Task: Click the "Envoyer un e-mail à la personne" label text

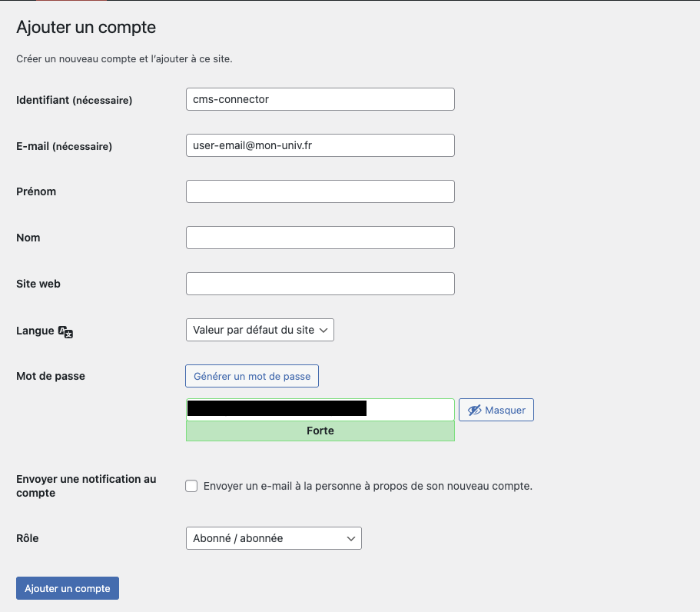Action: [x=367, y=486]
